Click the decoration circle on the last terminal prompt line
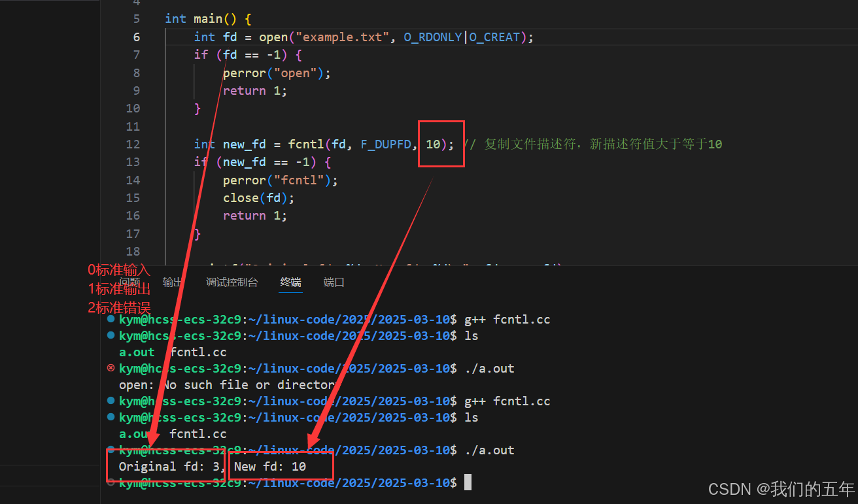858x504 pixels. pyautogui.click(x=110, y=482)
